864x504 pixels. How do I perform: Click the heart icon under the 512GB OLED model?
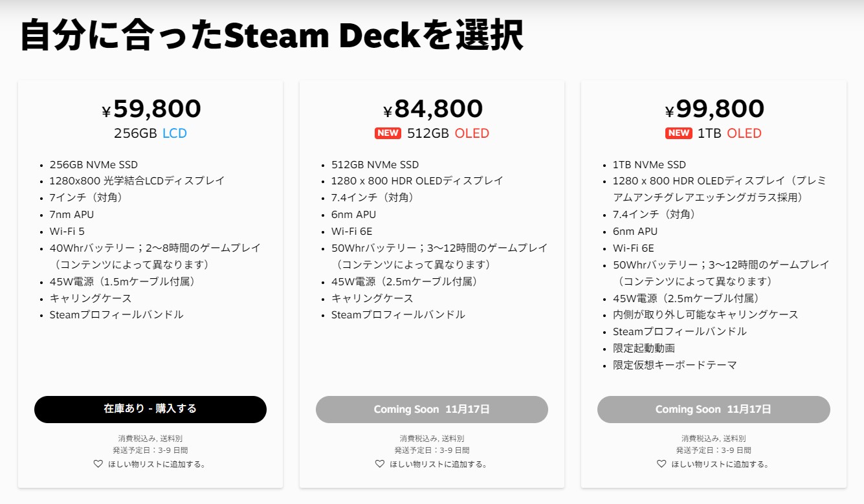coord(380,464)
